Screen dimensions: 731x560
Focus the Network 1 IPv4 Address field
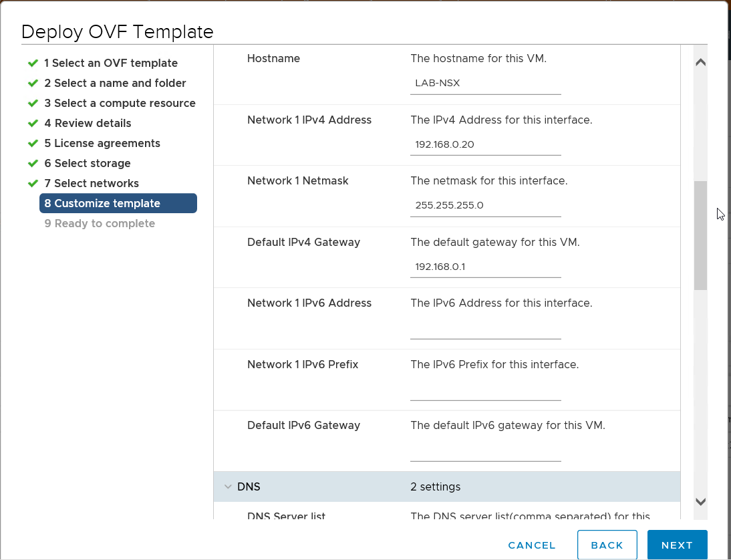click(x=485, y=144)
